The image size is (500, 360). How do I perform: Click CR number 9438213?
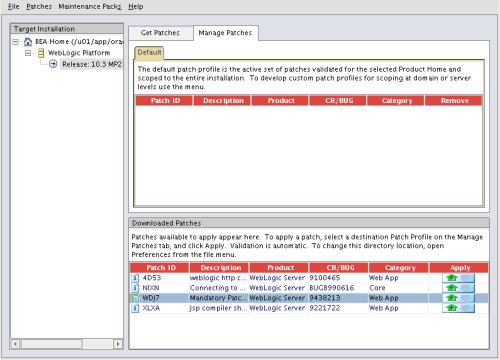pyautogui.click(x=325, y=298)
